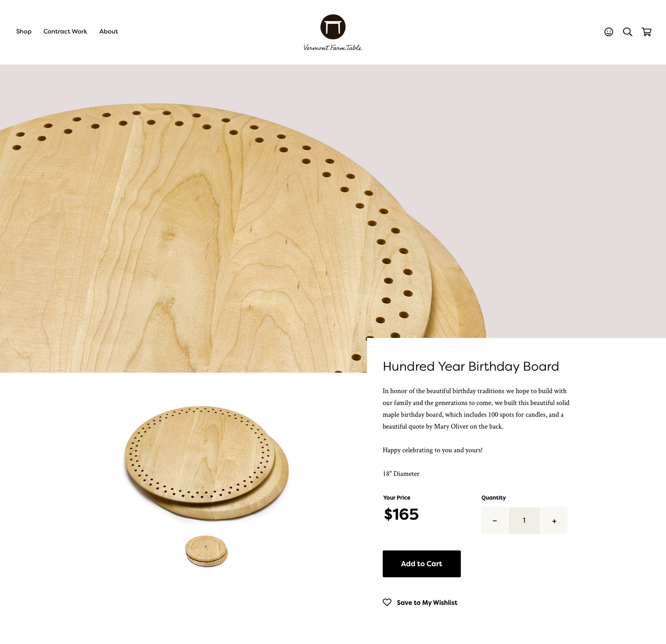Open the Shop menu
This screenshot has width=666, height=644.
[24, 32]
